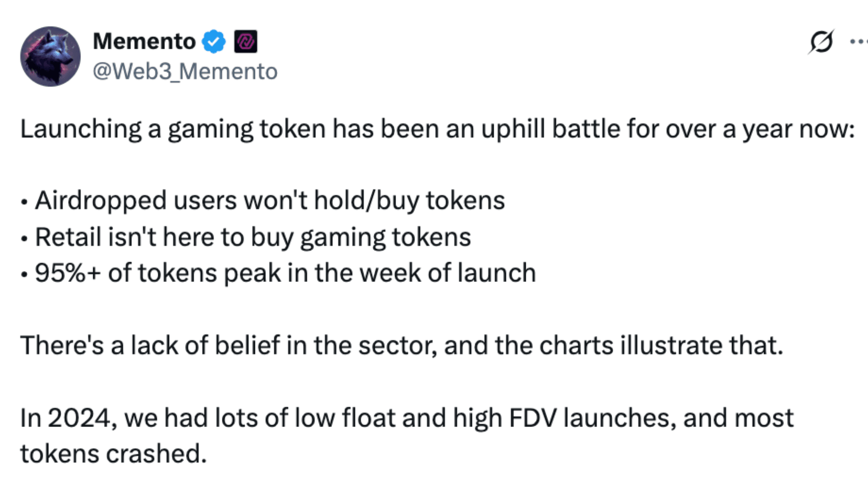Click the purple affiliate badge beside Memento
This screenshot has width=868, height=488.
pyautogui.click(x=245, y=42)
